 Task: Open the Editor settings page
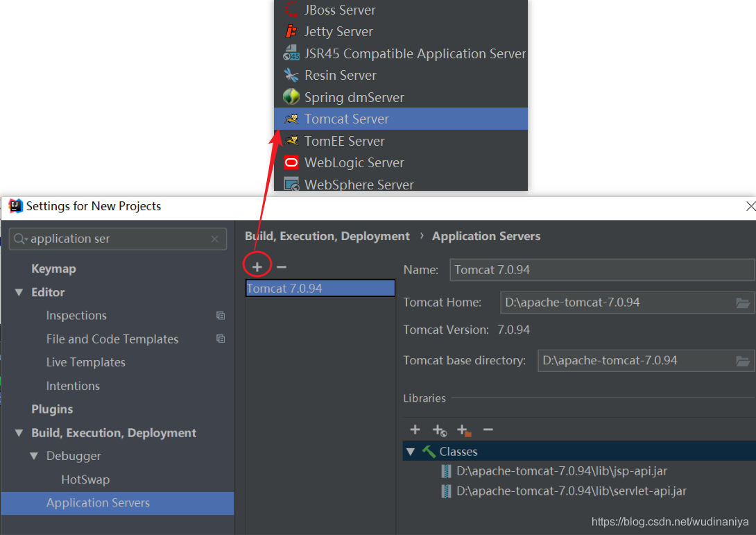tap(48, 292)
